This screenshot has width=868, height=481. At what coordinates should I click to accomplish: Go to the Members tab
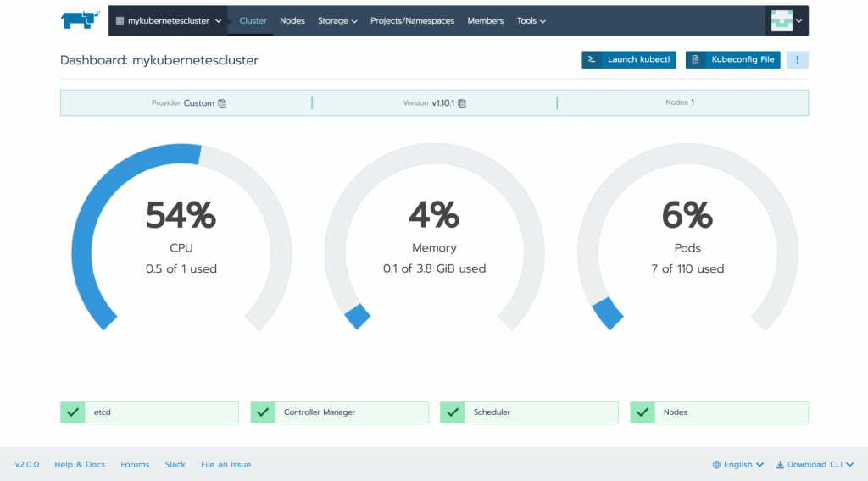tap(486, 20)
